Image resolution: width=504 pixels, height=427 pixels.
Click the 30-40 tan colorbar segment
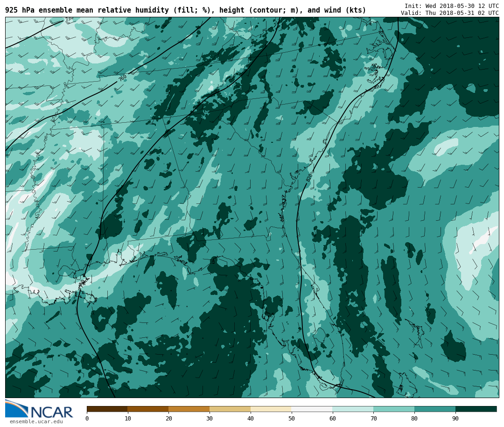pos(230,409)
